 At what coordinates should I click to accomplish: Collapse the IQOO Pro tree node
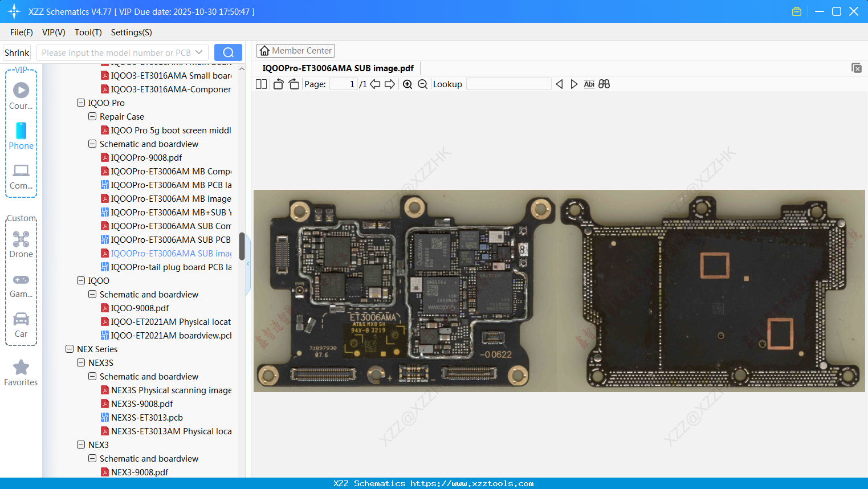[81, 103]
